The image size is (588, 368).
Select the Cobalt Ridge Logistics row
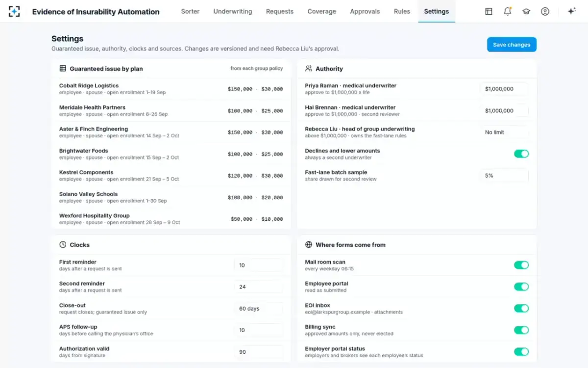pos(171,89)
